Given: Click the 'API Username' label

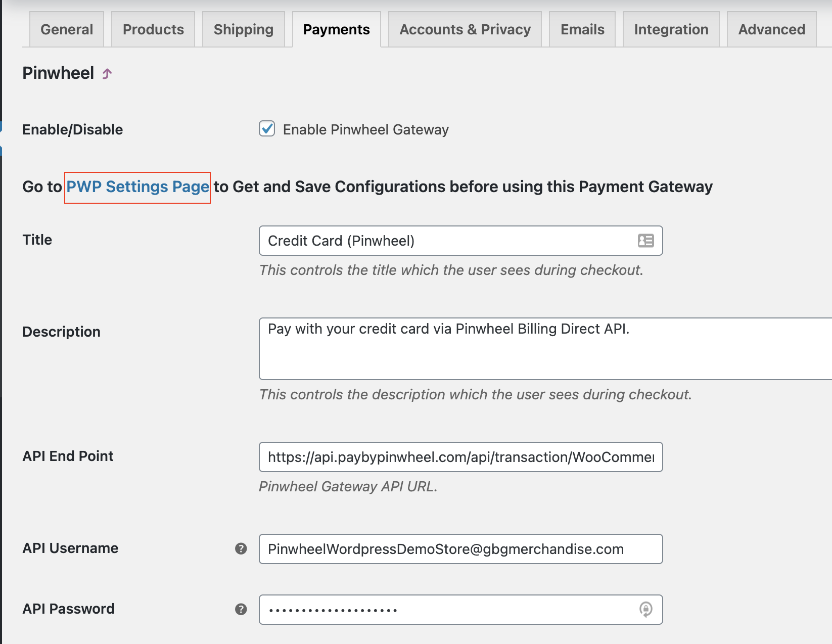Looking at the screenshot, I should click(70, 548).
